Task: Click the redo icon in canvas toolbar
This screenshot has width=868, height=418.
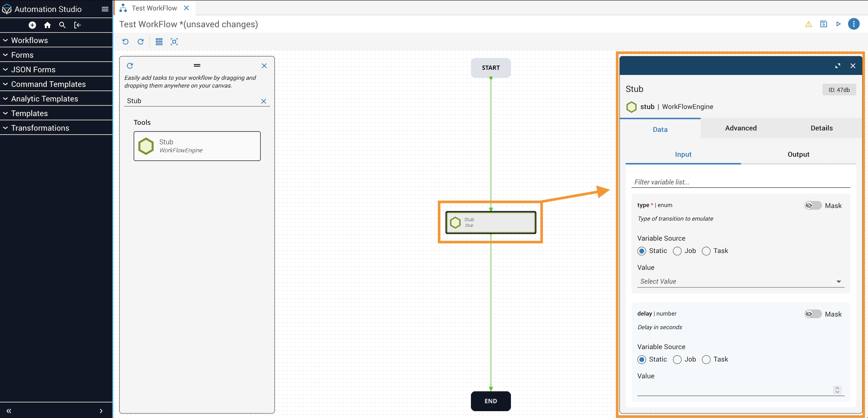Action: [140, 42]
